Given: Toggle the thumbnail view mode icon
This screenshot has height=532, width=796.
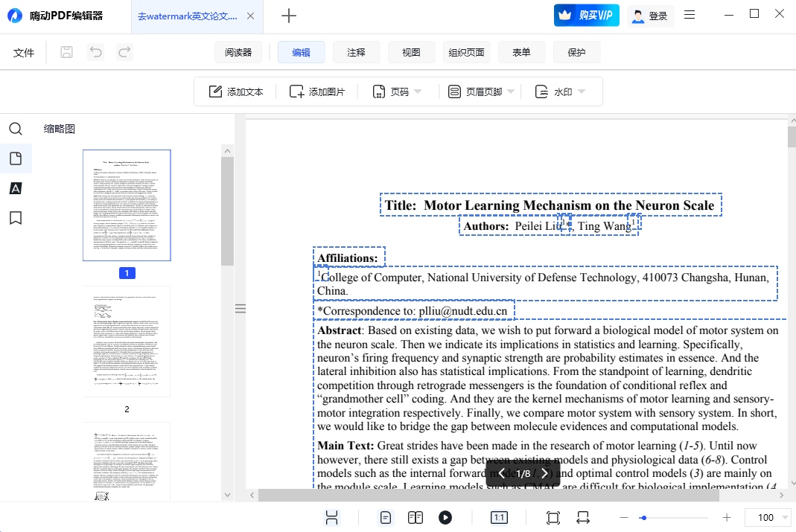Looking at the screenshot, I should 331,516.
